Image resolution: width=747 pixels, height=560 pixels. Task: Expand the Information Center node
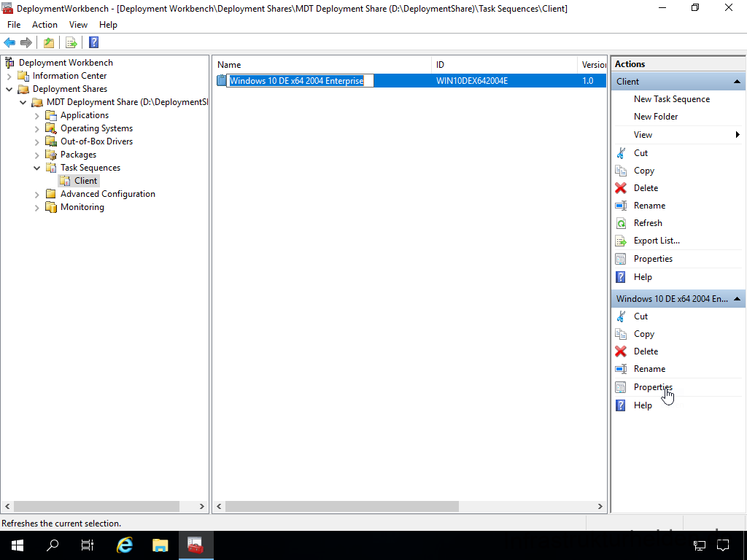(x=9, y=76)
